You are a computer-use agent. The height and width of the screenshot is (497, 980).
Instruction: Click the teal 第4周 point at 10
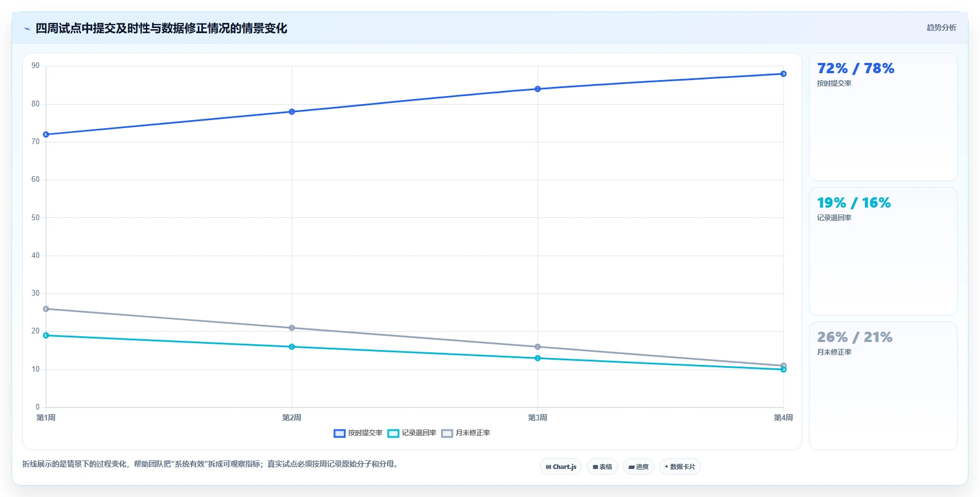pos(783,369)
